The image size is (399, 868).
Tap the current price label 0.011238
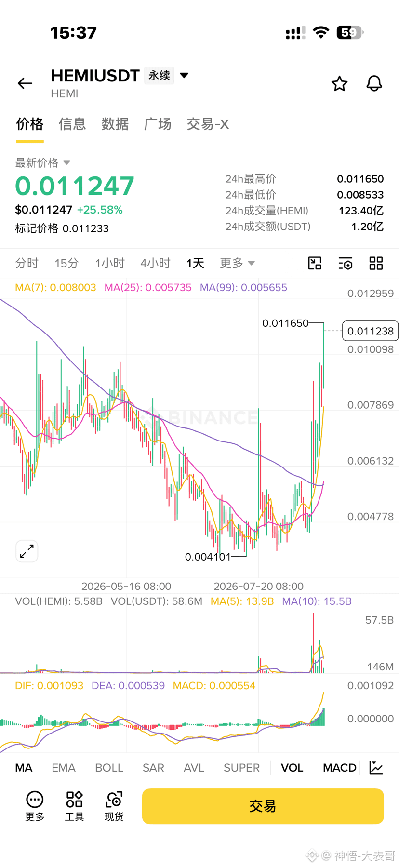click(370, 331)
